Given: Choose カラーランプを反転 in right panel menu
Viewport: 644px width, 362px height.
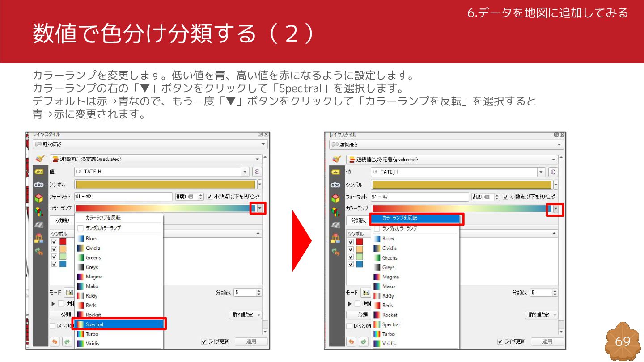Looking at the screenshot, I should pyautogui.click(x=416, y=218).
